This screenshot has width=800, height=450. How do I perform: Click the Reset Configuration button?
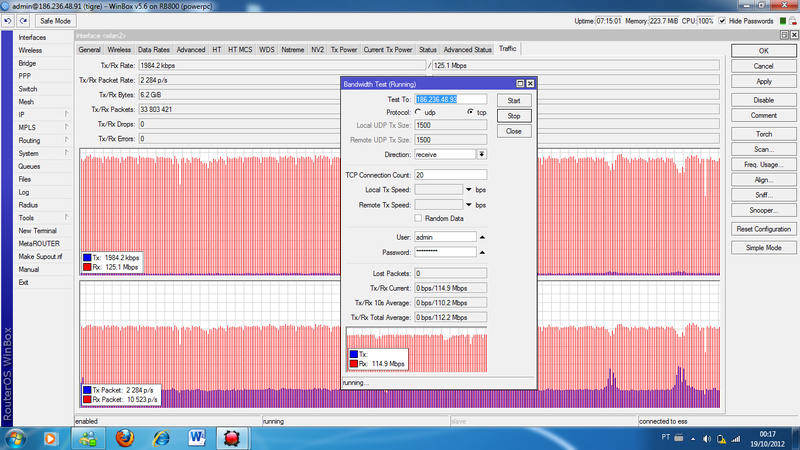pos(763,229)
